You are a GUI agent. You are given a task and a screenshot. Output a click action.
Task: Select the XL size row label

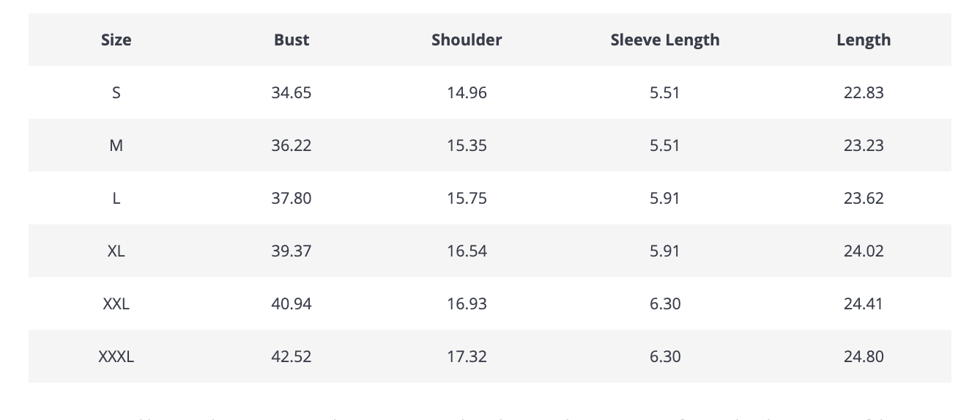(x=116, y=251)
